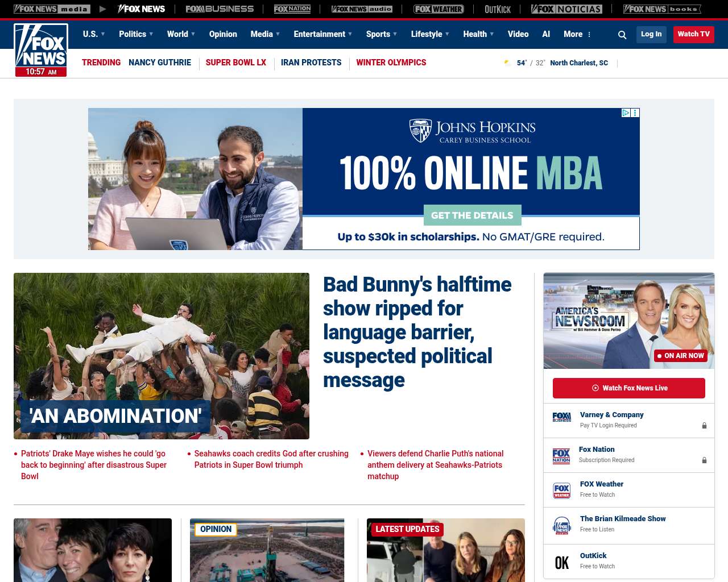Open the Fox Noticias logo link
The height and width of the screenshot is (582, 728).
(x=566, y=9)
